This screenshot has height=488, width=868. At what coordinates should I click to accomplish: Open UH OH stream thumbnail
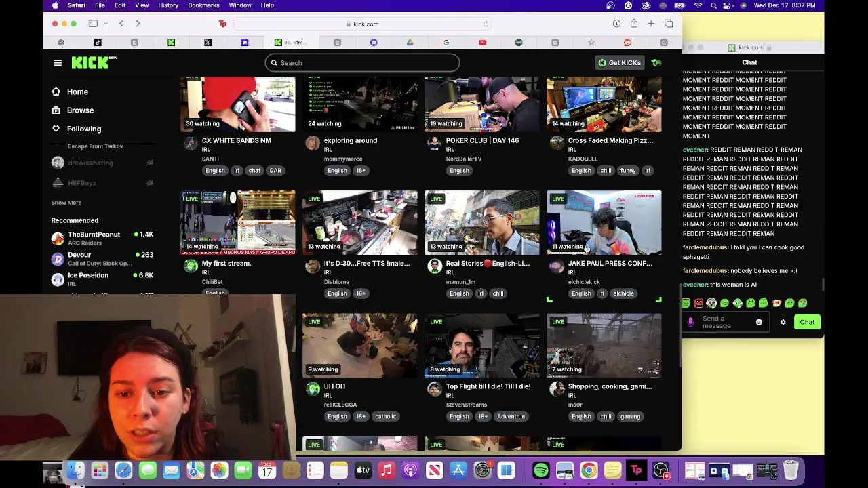360,346
